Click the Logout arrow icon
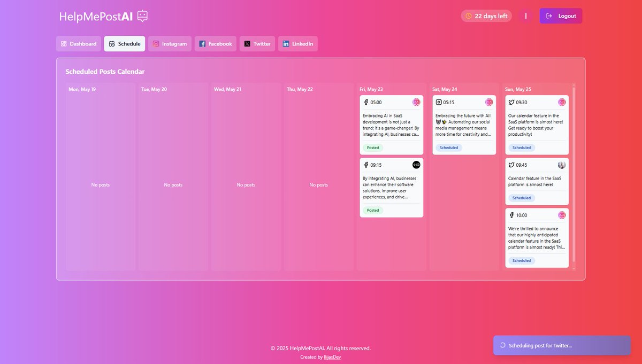642x364 pixels. coord(549,16)
